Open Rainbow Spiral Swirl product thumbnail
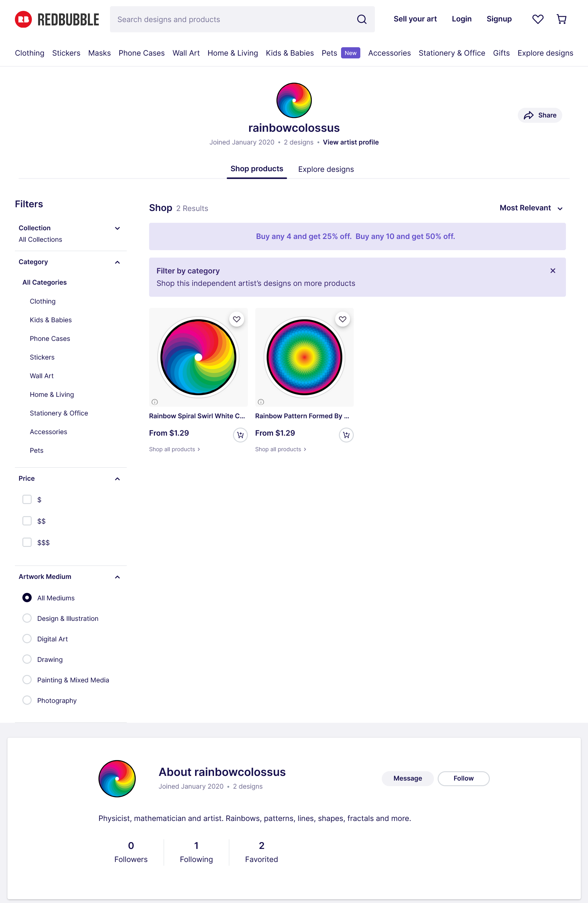The image size is (588, 903). click(198, 357)
